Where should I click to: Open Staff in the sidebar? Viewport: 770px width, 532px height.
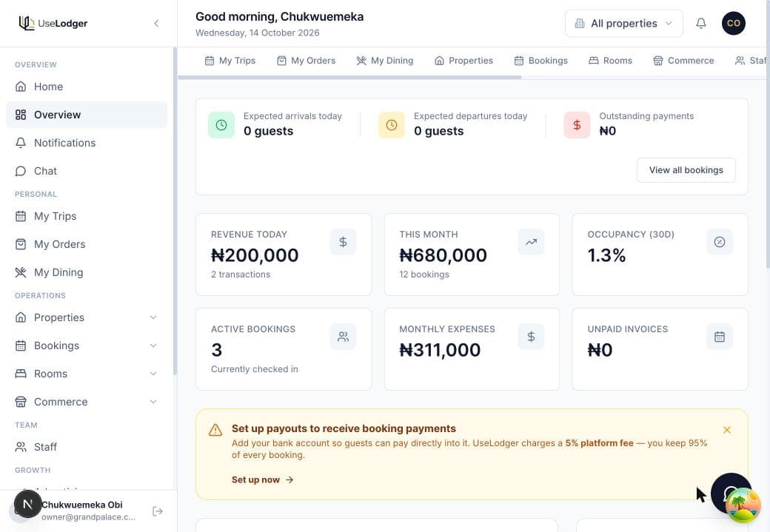pos(87,447)
